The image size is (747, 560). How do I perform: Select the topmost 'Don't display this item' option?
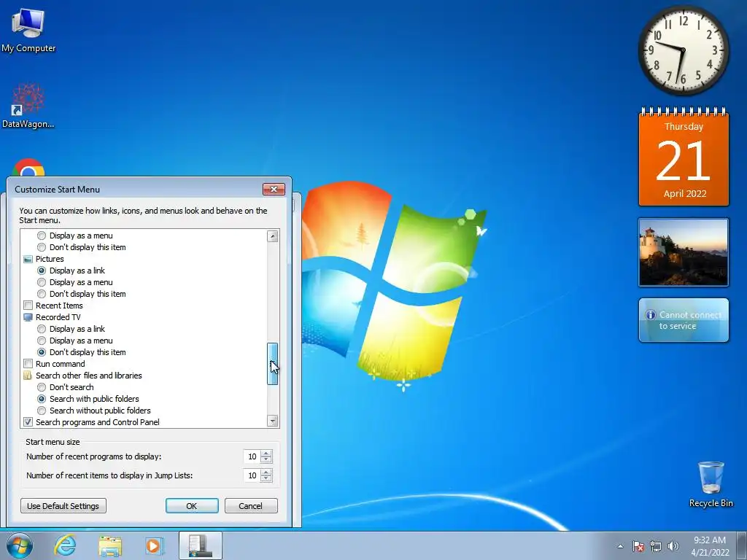(x=42, y=247)
